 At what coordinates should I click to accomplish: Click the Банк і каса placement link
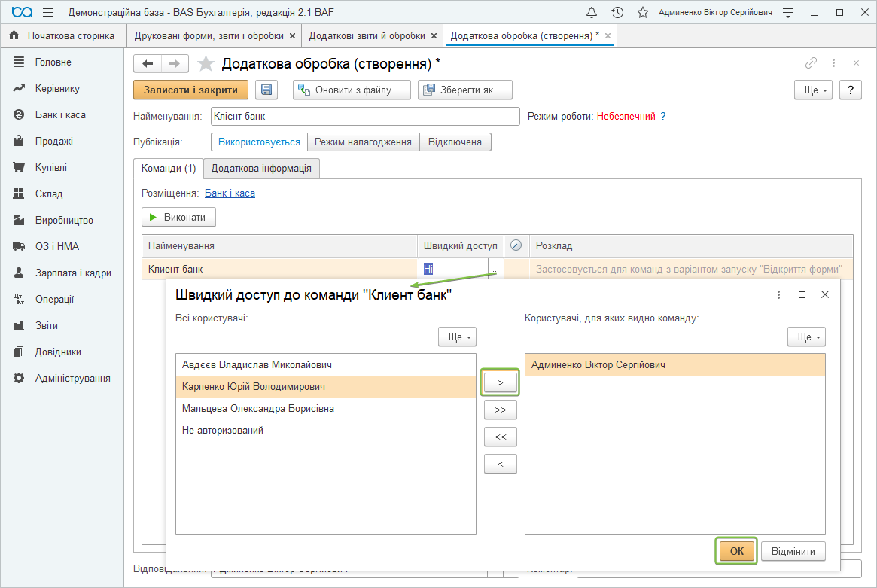[x=230, y=193]
